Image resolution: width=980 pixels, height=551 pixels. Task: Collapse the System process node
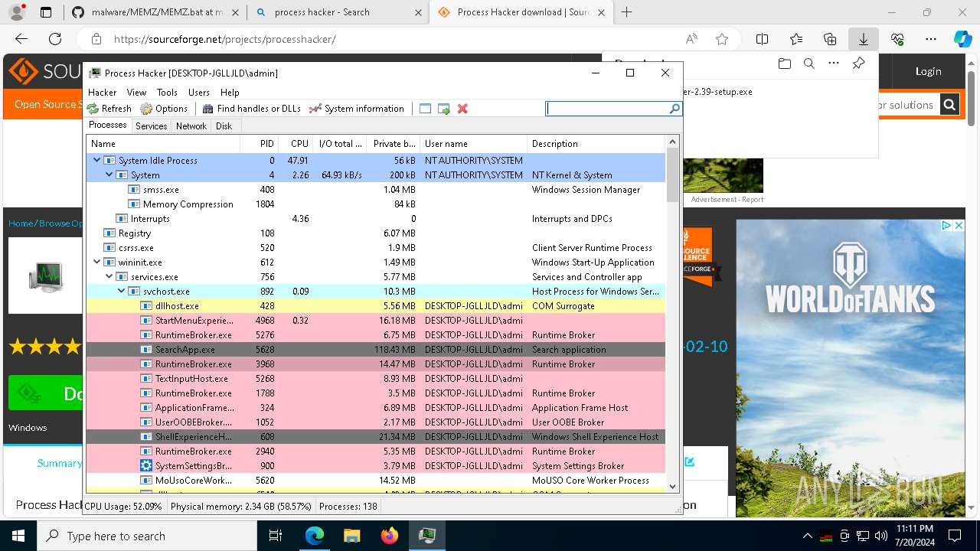click(109, 174)
